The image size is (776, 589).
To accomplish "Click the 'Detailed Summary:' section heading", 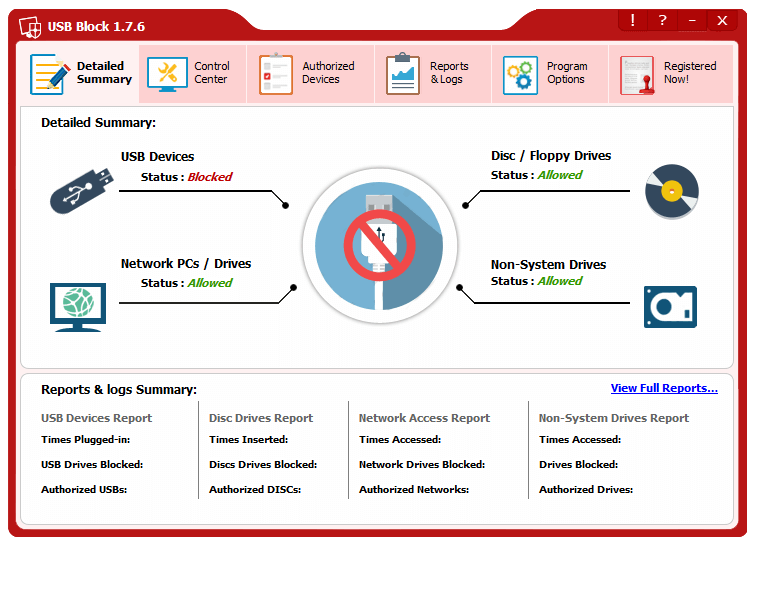I will click(98, 123).
